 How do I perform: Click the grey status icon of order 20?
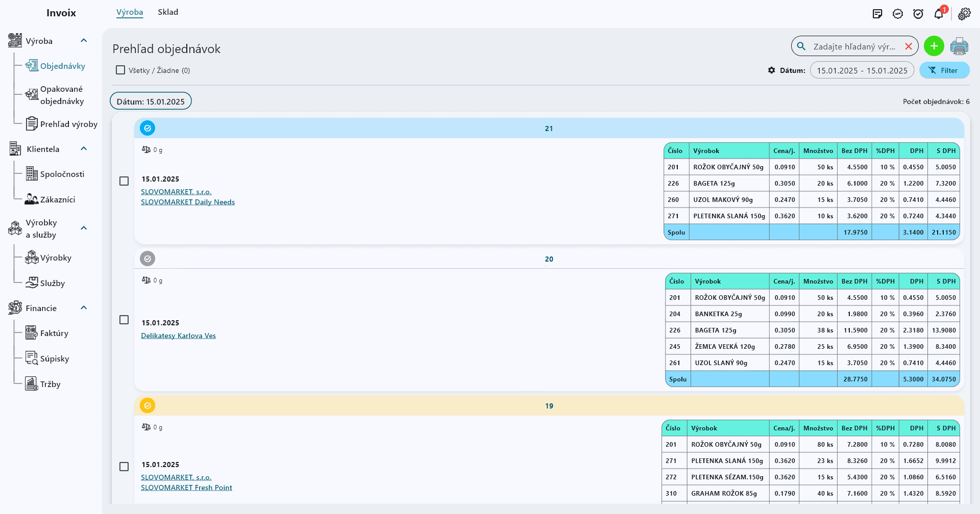click(x=148, y=259)
